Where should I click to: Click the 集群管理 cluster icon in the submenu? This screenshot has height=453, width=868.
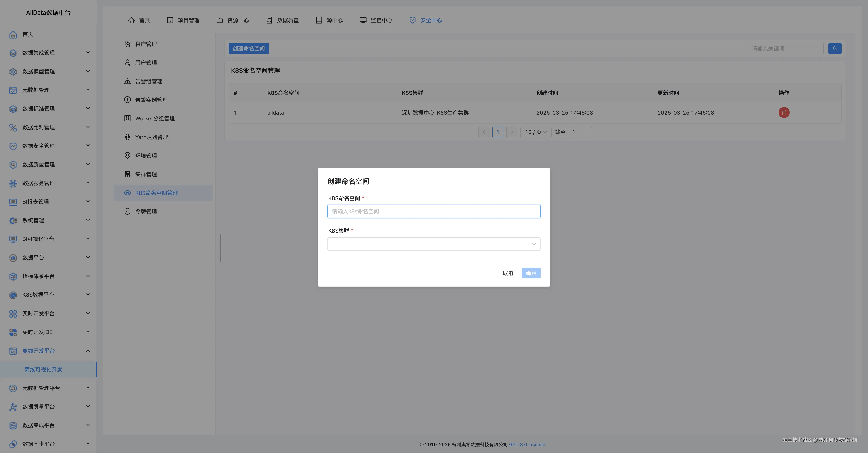(x=127, y=174)
